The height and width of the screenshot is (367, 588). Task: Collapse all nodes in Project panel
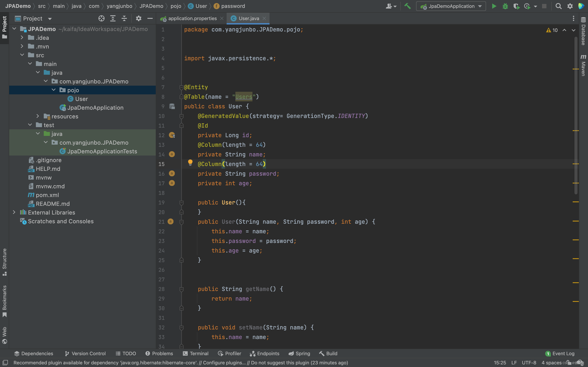tap(124, 18)
